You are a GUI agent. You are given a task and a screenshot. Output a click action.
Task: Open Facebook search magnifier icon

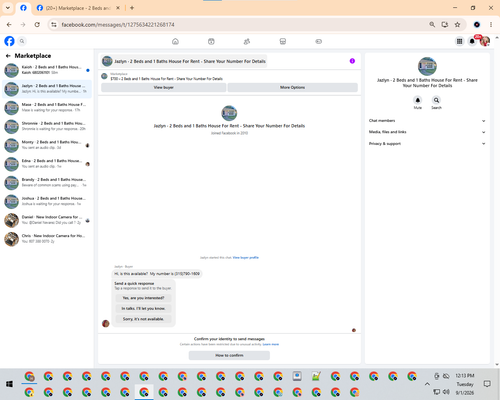click(22, 41)
